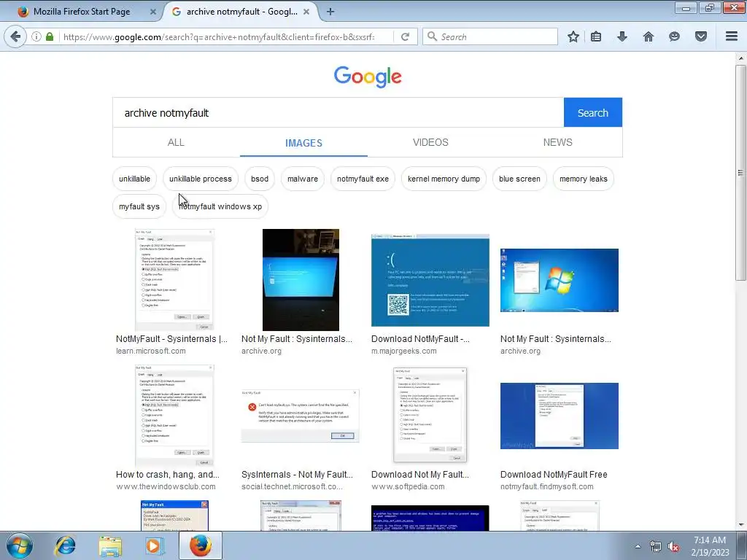Open 'SysInternals - Not My Fault...' link
Screen dimensions: 747x560
[x=298, y=475]
